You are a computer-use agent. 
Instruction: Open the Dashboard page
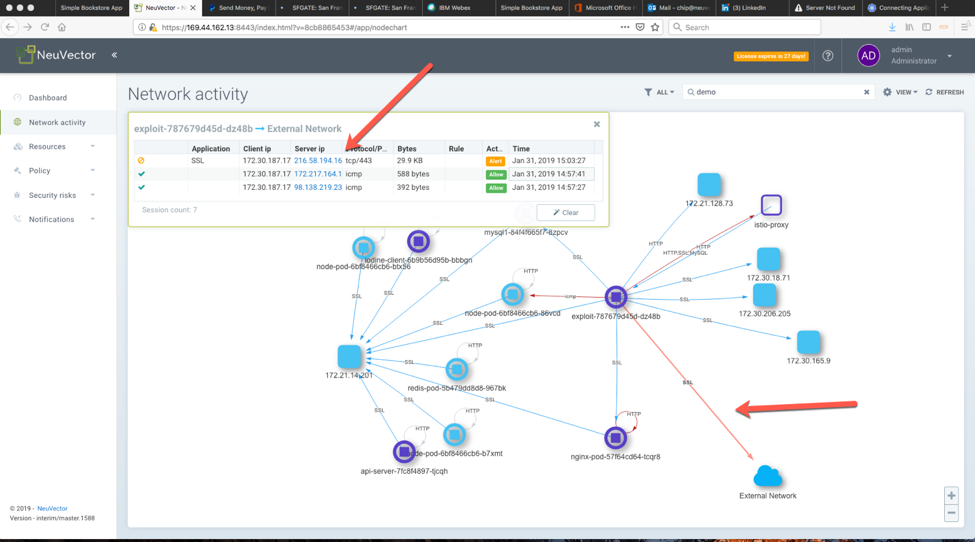[x=48, y=98]
